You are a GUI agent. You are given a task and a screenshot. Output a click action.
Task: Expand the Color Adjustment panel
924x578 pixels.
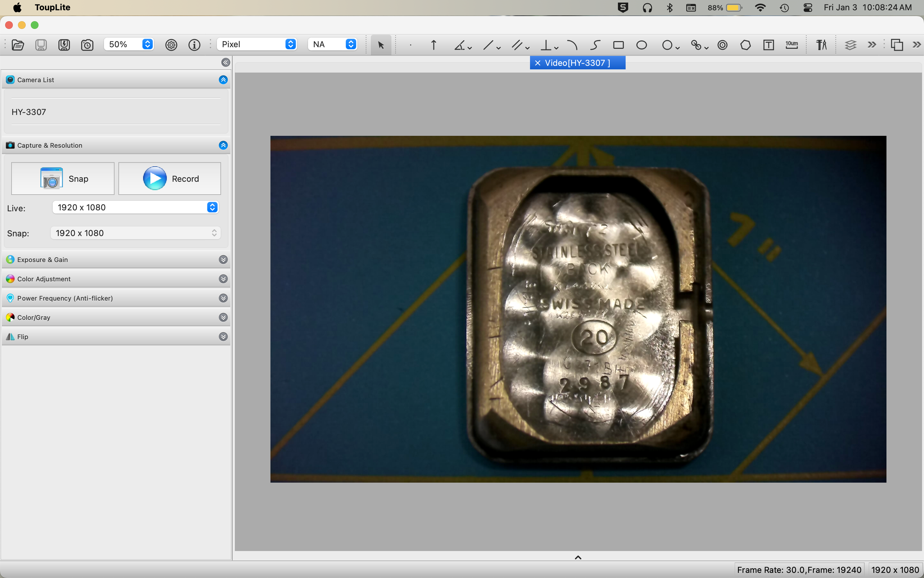click(x=223, y=279)
